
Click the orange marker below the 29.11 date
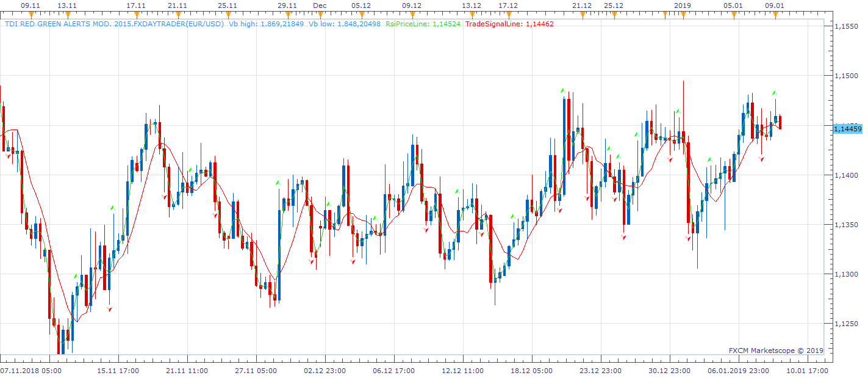point(287,15)
